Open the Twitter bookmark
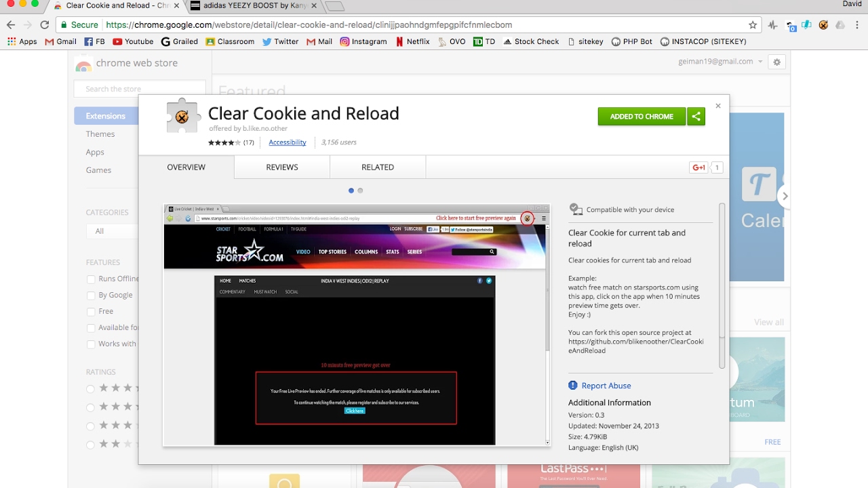 [x=280, y=41]
